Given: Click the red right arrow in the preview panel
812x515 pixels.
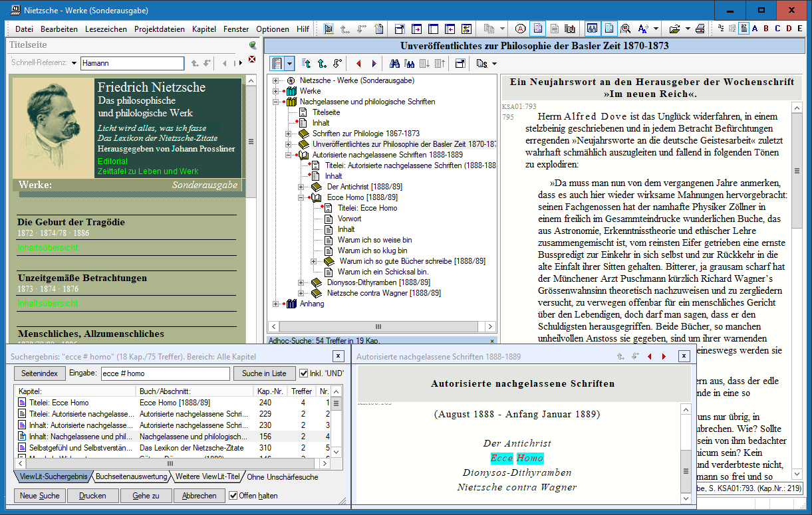Looking at the screenshot, I should (663, 357).
